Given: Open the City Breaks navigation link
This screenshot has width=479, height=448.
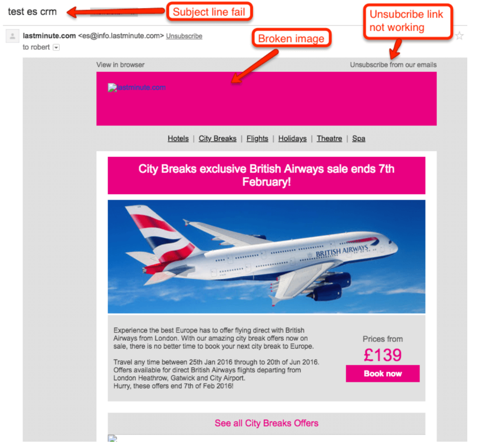Looking at the screenshot, I should (x=217, y=138).
